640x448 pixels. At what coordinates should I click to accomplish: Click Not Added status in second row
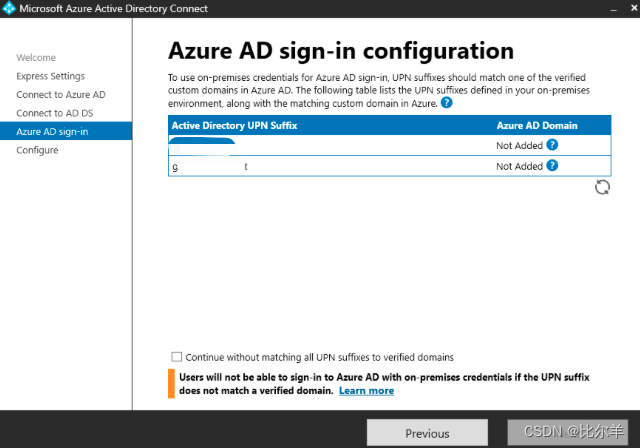pos(519,166)
